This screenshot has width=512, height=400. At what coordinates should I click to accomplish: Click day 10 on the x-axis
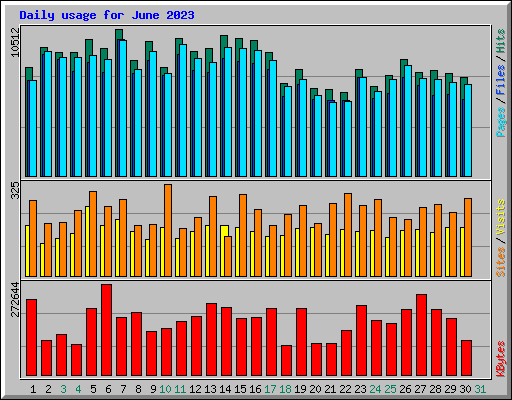click(x=165, y=389)
